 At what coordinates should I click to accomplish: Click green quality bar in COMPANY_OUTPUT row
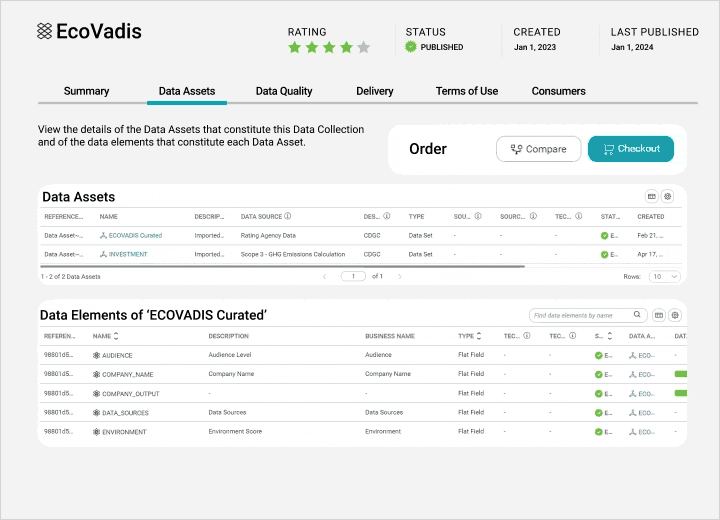pyautogui.click(x=681, y=393)
